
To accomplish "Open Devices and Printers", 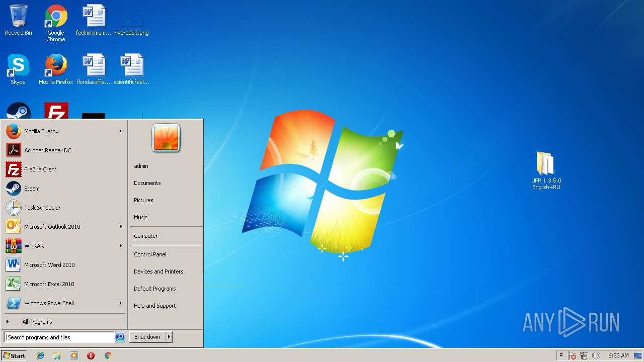I will coord(158,271).
